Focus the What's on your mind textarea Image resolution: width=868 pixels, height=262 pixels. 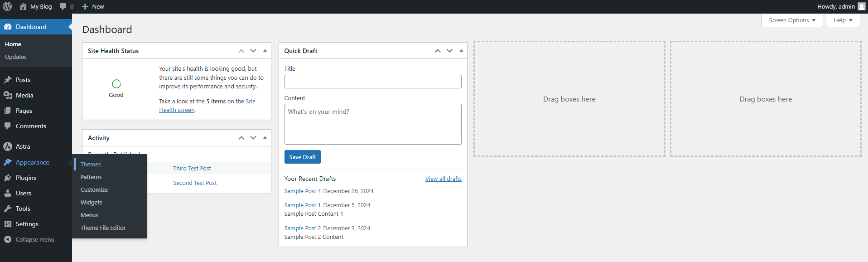coord(373,124)
